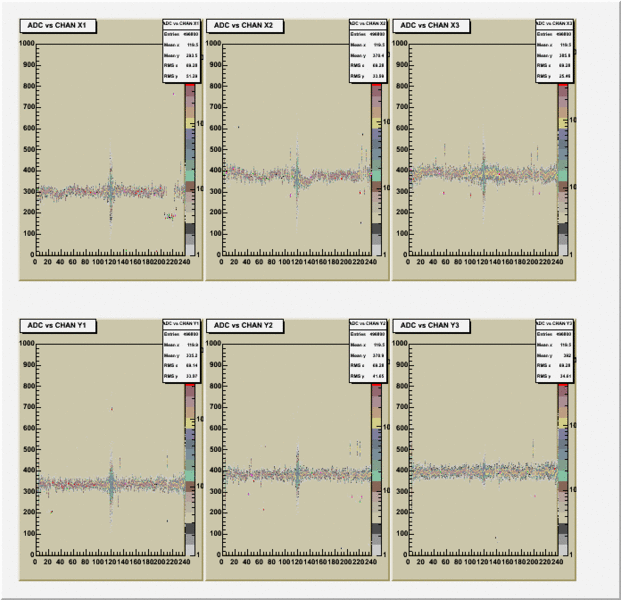The image size is (621, 600).
Task: Click the Entries row in the Y2 stats box
Action: tap(368, 335)
